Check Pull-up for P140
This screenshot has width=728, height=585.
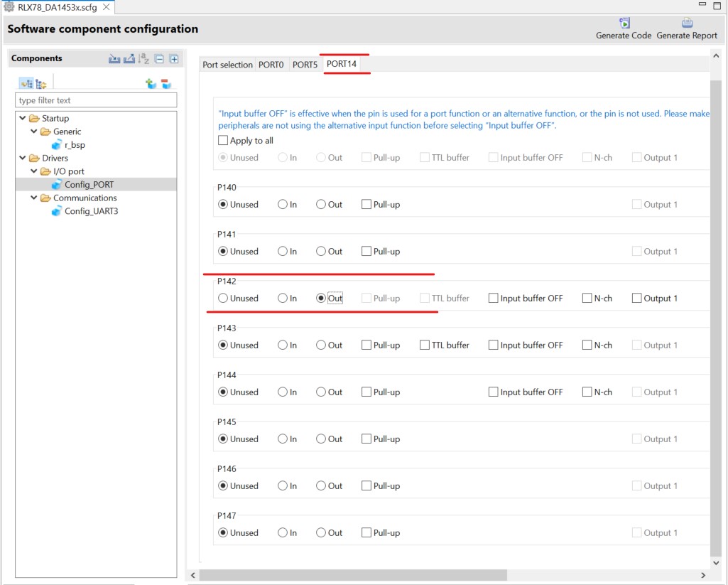pos(366,205)
